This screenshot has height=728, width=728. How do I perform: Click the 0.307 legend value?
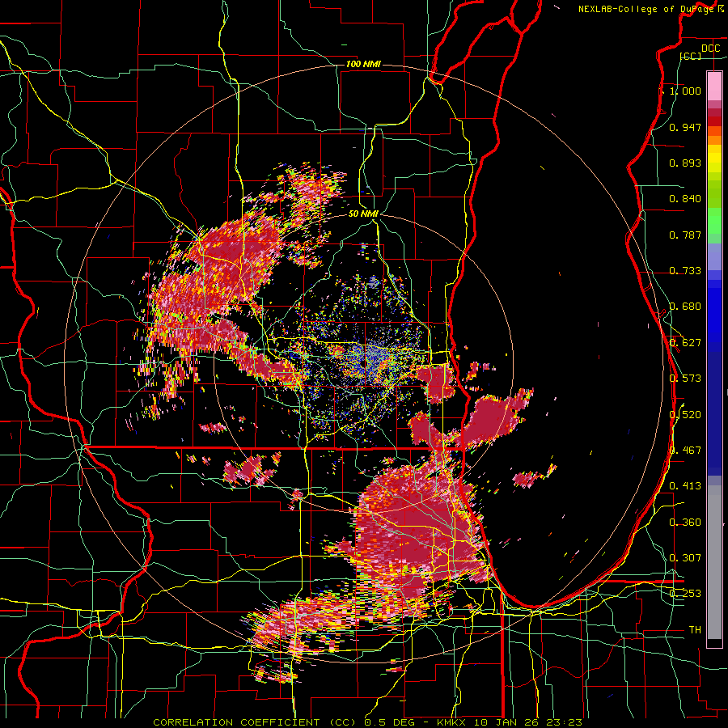tap(685, 558)
